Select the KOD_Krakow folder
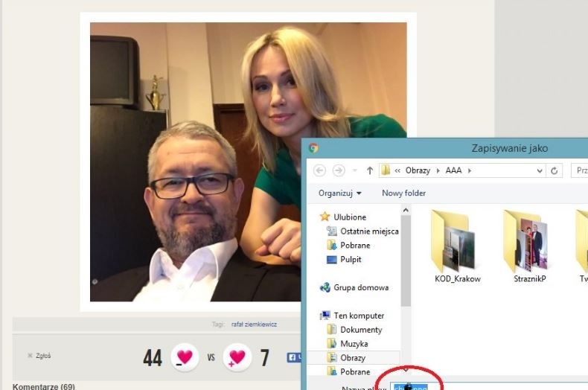This screenshot has height=390, width=588. [457, 247]
